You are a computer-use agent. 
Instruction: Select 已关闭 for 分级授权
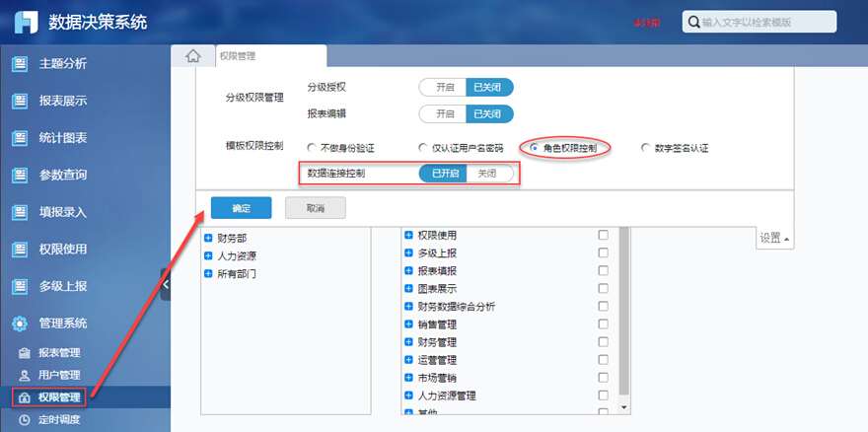[489, 87]
